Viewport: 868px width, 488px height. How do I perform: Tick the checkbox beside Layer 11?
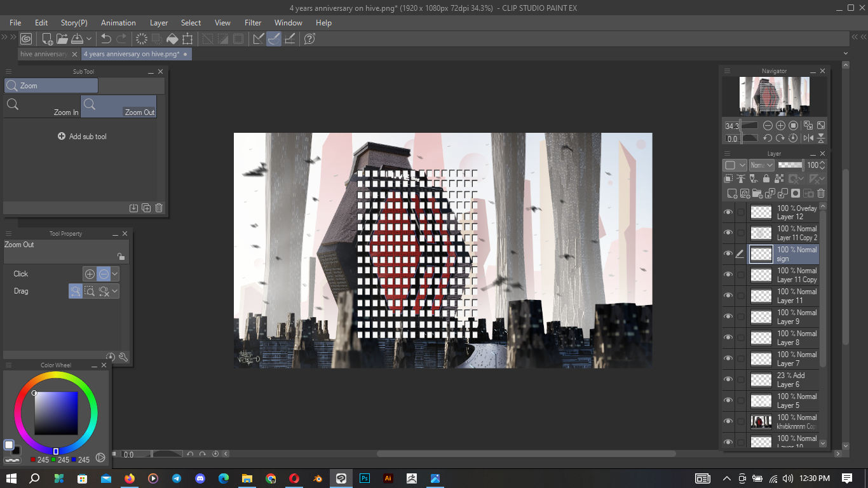coord(740,296)
